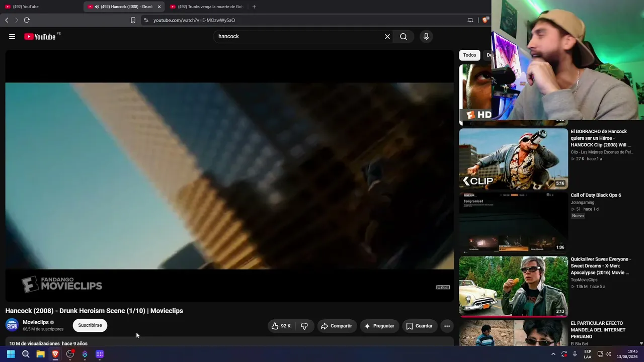Open the taskbar app with red notification dot

[70, 354]
